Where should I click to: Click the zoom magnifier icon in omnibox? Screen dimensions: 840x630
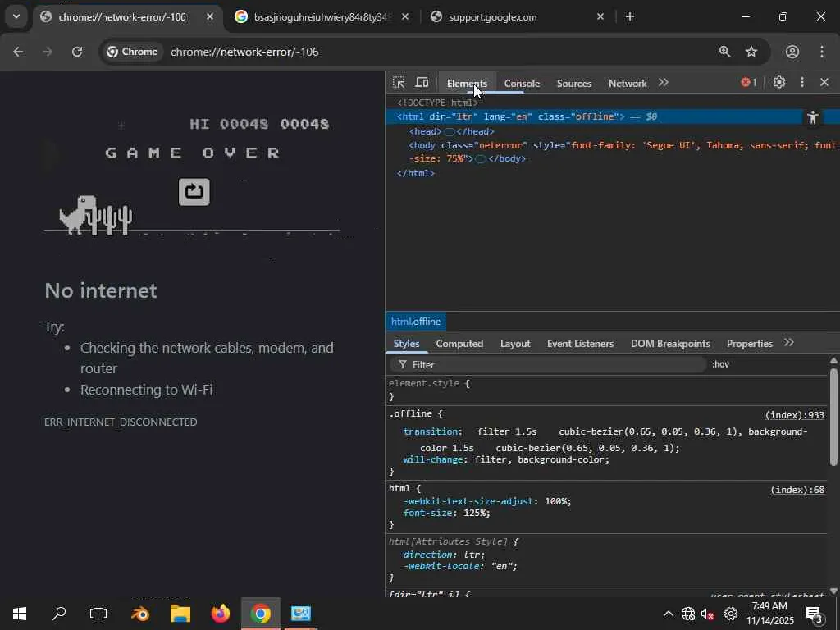[724, 52]
